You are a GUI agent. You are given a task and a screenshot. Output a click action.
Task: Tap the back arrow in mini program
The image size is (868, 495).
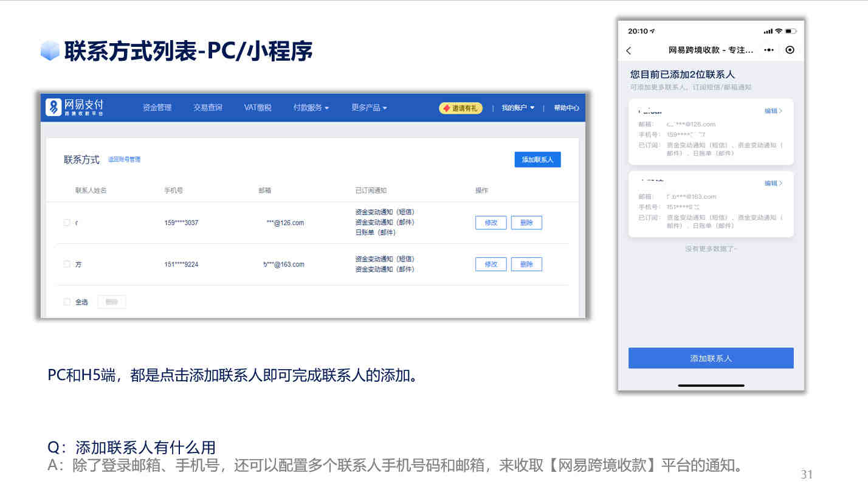click(629, 50)
